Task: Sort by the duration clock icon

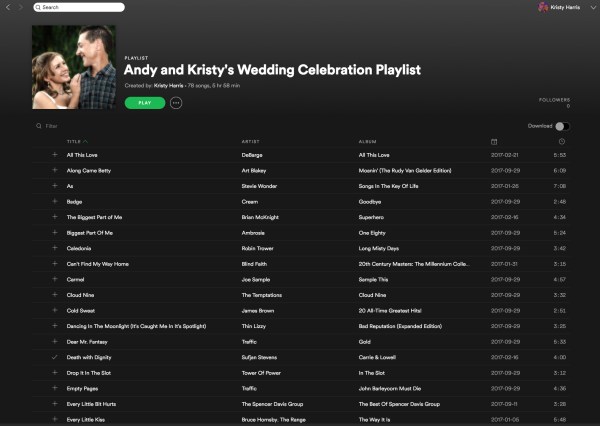Action: (562, 141)
